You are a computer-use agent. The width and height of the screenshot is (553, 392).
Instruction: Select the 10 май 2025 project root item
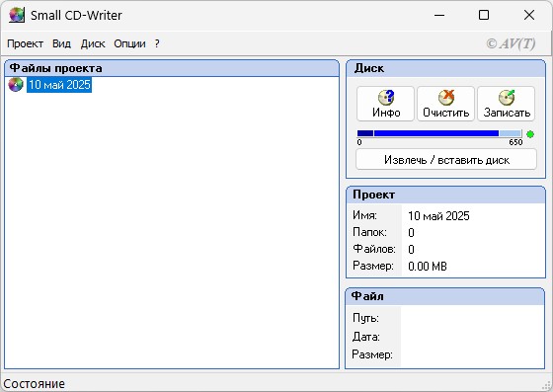(x=59, y=85)
